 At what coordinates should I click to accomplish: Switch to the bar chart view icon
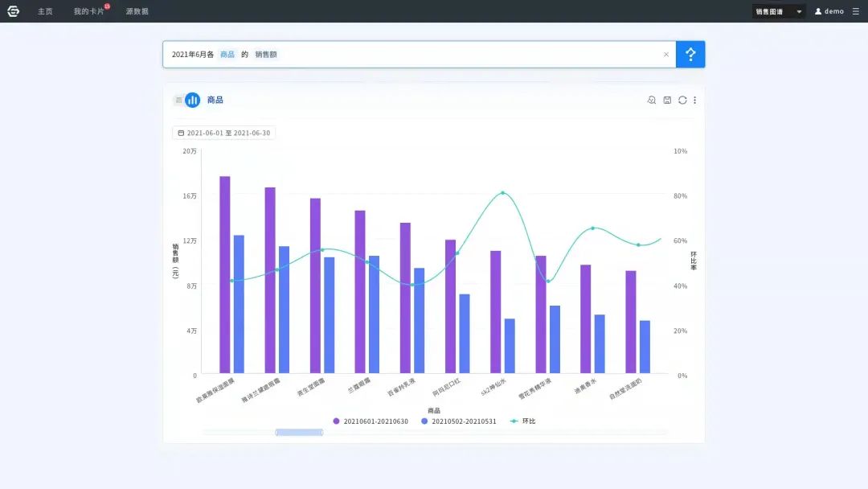[192, 100]
